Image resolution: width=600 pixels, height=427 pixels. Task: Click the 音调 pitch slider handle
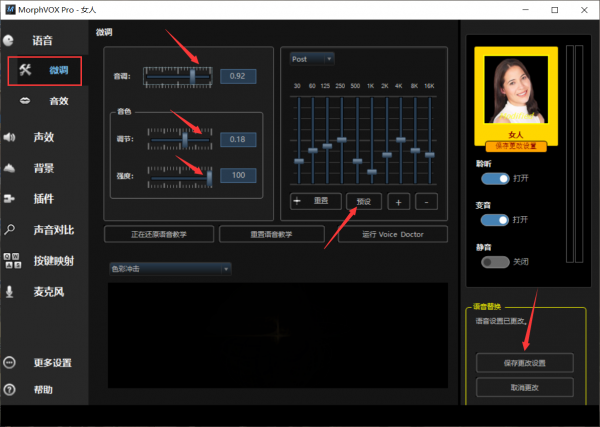coord(192,77)
